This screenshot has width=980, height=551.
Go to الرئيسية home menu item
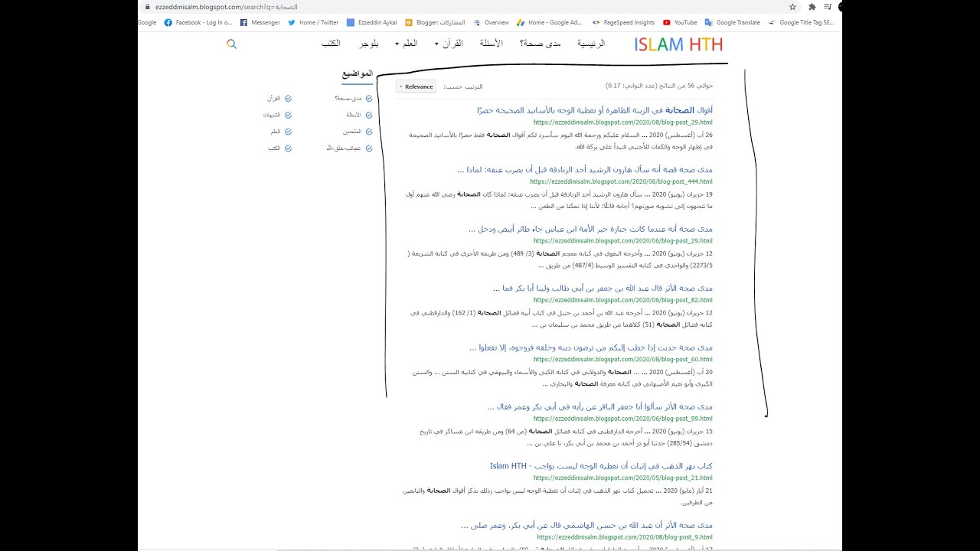coord(590,44)
